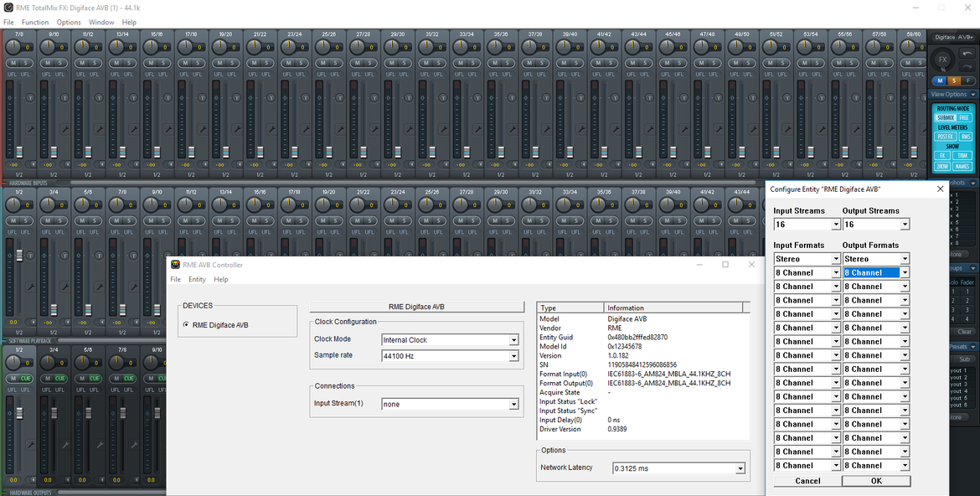This screenshot has height=496, width=980.
Task: Click the FX return knob in control strip
Action: [942, 60]
